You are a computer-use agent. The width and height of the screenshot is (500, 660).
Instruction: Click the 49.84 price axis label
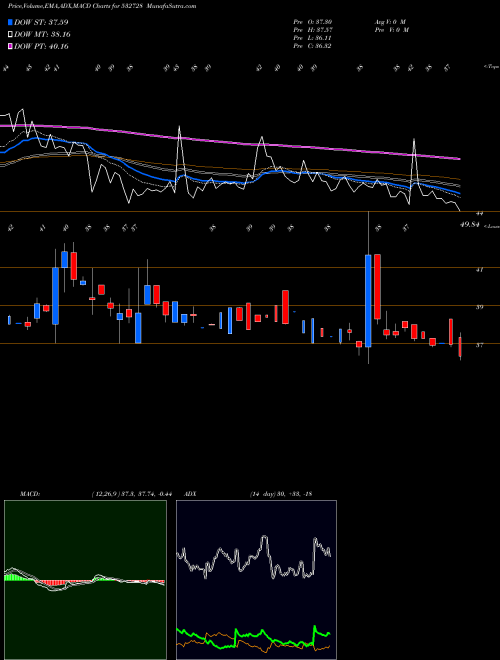(470, 225)
